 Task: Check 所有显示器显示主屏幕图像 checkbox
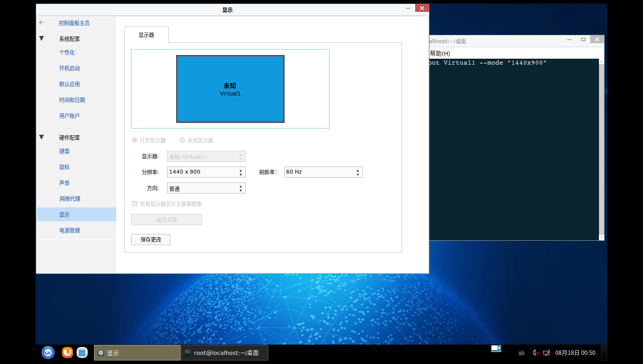(135, 204)
